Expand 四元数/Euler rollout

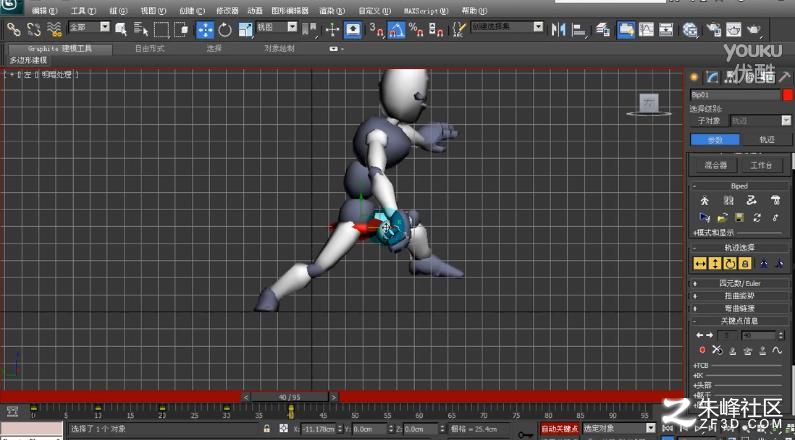point(739,283)
